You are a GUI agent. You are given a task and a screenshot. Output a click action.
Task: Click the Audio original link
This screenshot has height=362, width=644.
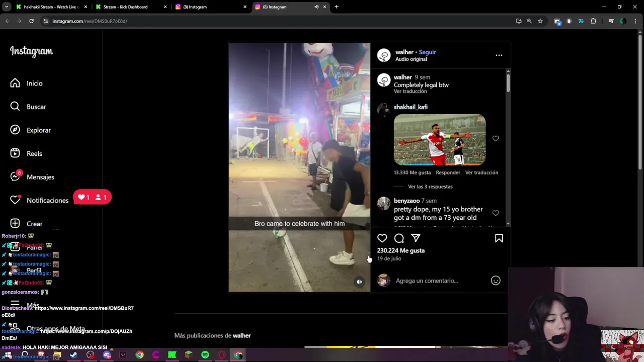[411, 59]
